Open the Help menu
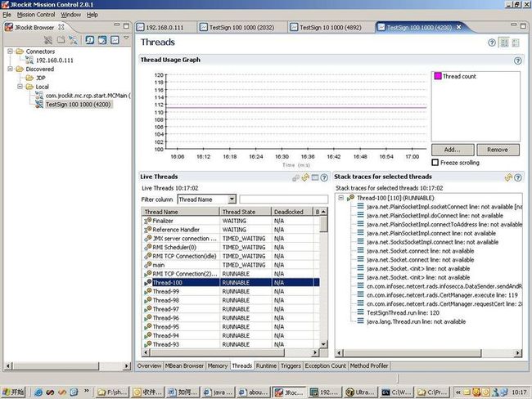This screenshot has width=532, height=399. pyautogui.click(x=92, y=15)
